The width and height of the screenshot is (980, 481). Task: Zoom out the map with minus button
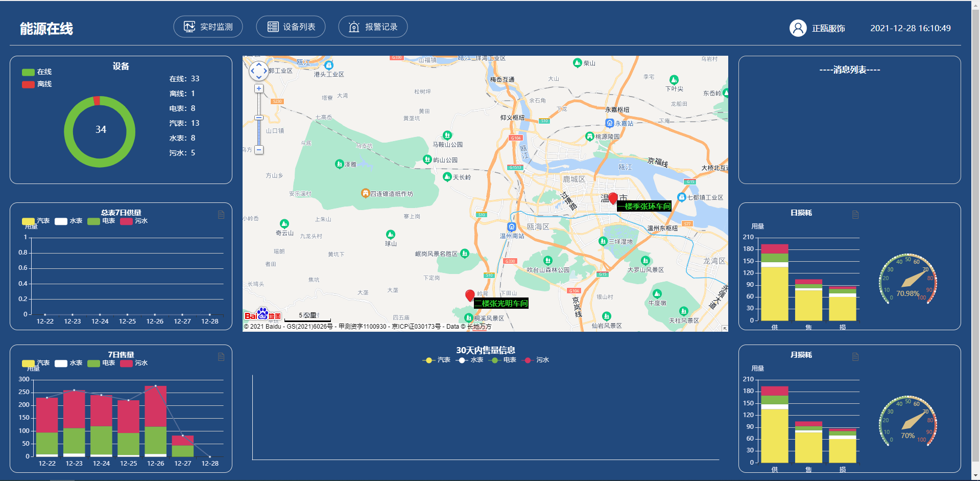coord(259,150)
